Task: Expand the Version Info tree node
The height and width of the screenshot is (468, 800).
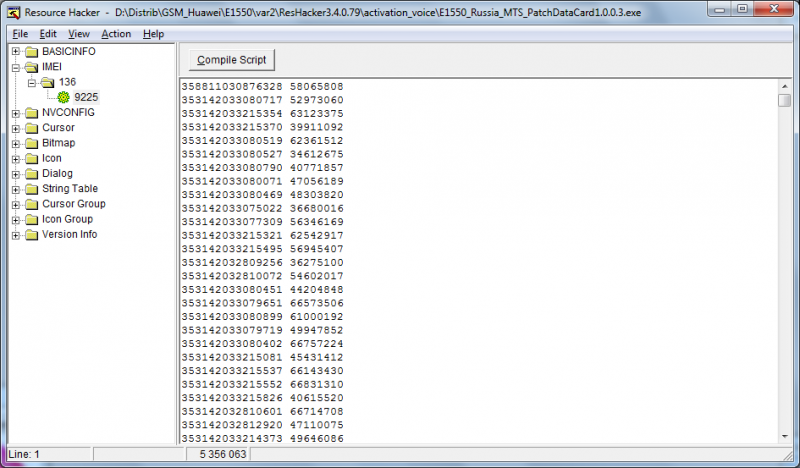Action: (x=16, y=235)
